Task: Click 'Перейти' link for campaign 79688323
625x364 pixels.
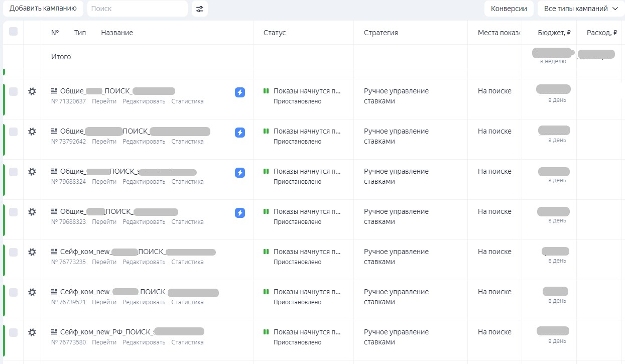Action: point(104,222)
